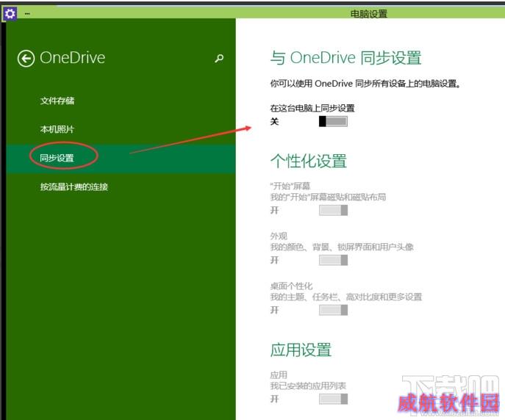The height and width of the screenshot is (420, 505).
Task: Toggle 在这台电脑上同步设置 switch
Action: tap(333, 122)
